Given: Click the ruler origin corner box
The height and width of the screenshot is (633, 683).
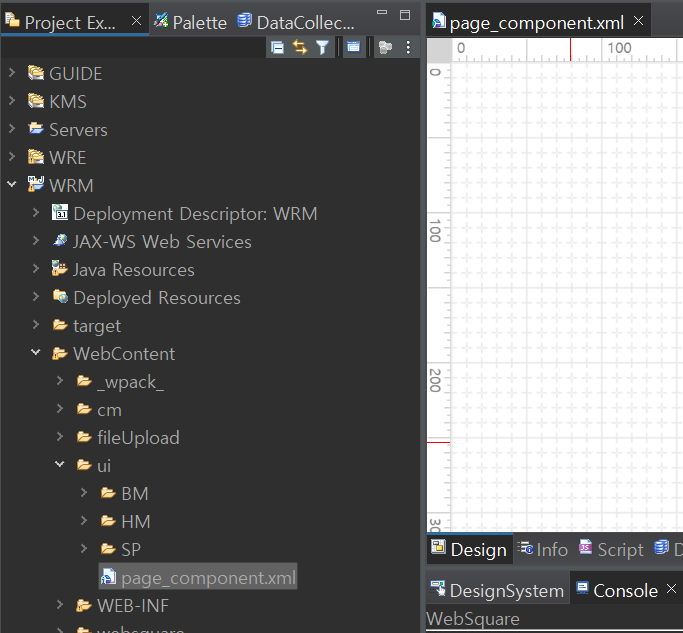Looking at the screenshot, I should [439, 50].
